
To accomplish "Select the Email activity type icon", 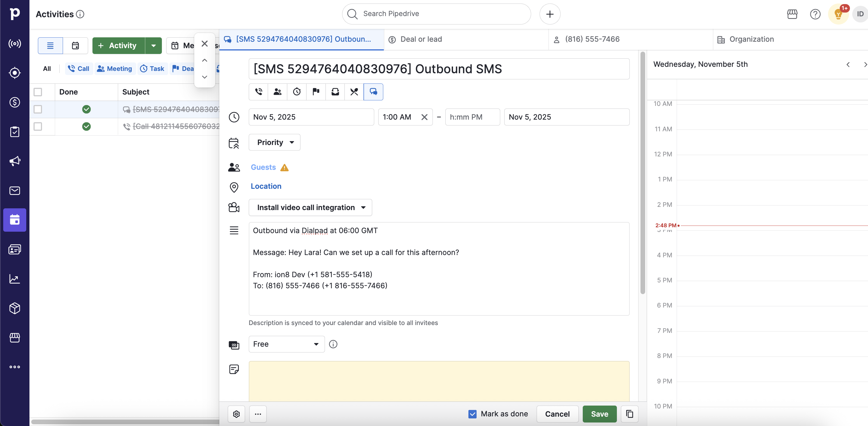I will click(335, 92).
